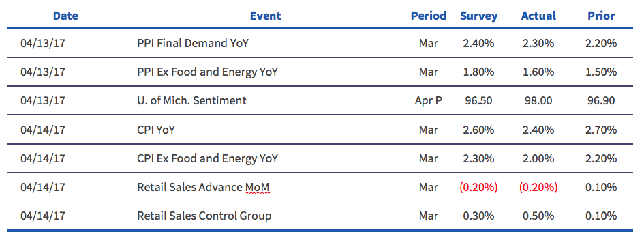Click the Period column header
Viewport: 644px width, 249px height.
click(x=429, y=16)
